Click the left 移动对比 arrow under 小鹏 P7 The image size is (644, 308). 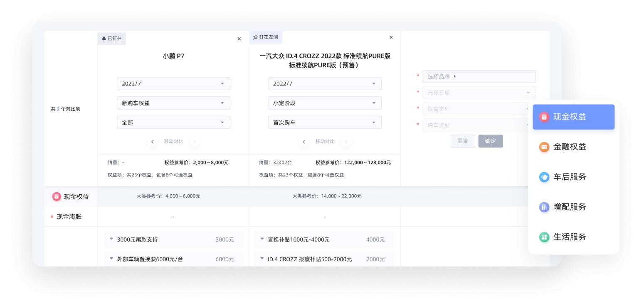click(153, 142)
